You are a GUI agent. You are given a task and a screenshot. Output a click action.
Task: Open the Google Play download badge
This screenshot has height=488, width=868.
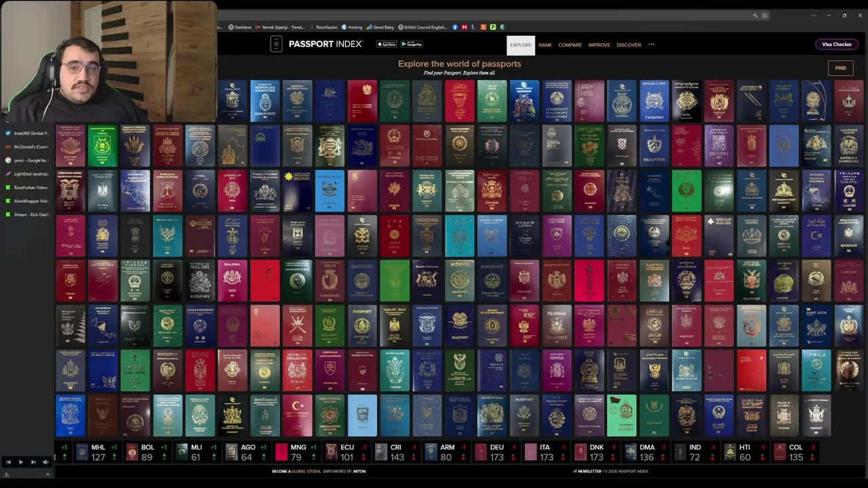[x=412, y=45]
